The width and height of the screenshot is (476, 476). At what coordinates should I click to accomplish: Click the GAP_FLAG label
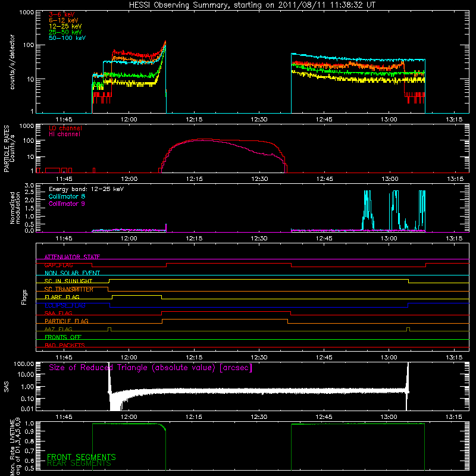coord(58,265)
